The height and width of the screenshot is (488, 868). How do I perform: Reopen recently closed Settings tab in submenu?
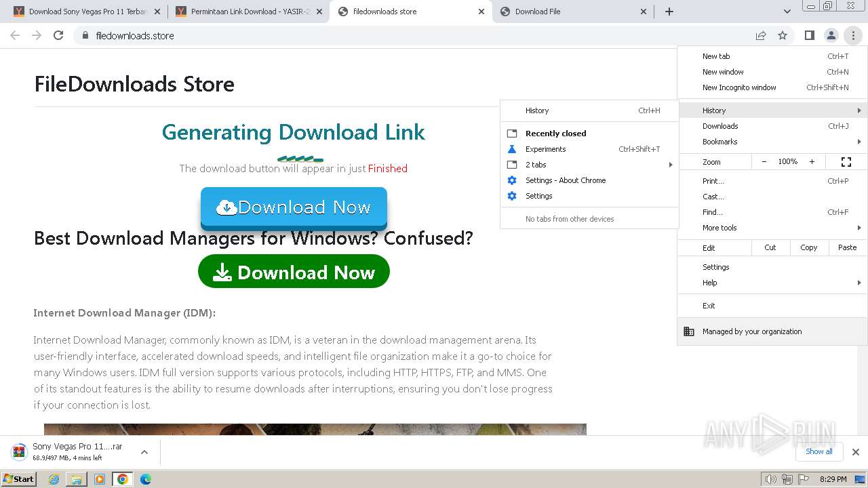pos(589,196)
